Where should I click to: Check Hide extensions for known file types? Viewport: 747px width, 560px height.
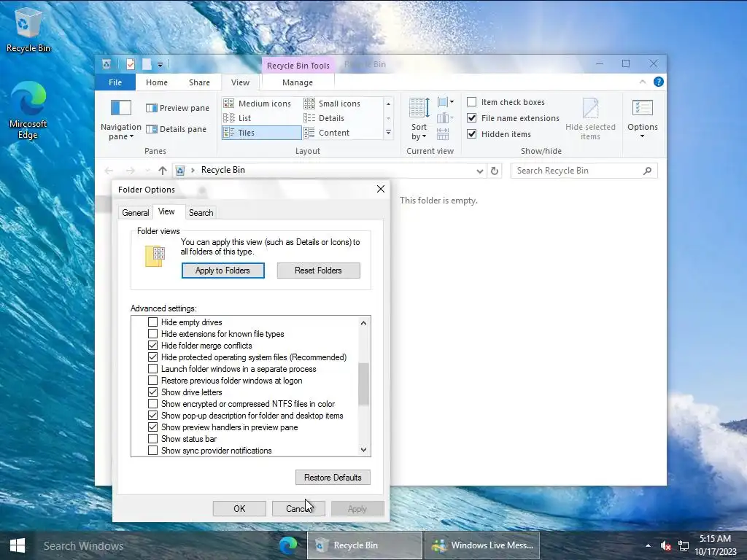click(x=153, y=334)
